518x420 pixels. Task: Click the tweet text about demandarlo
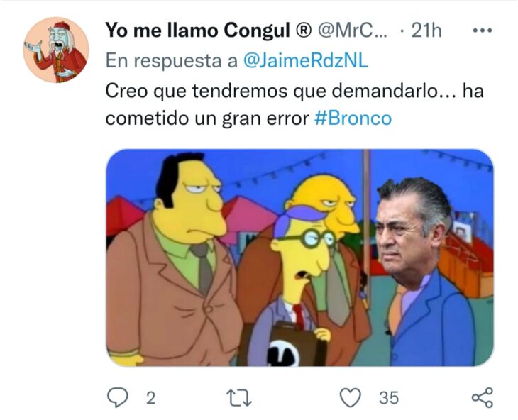pos(294,105)
